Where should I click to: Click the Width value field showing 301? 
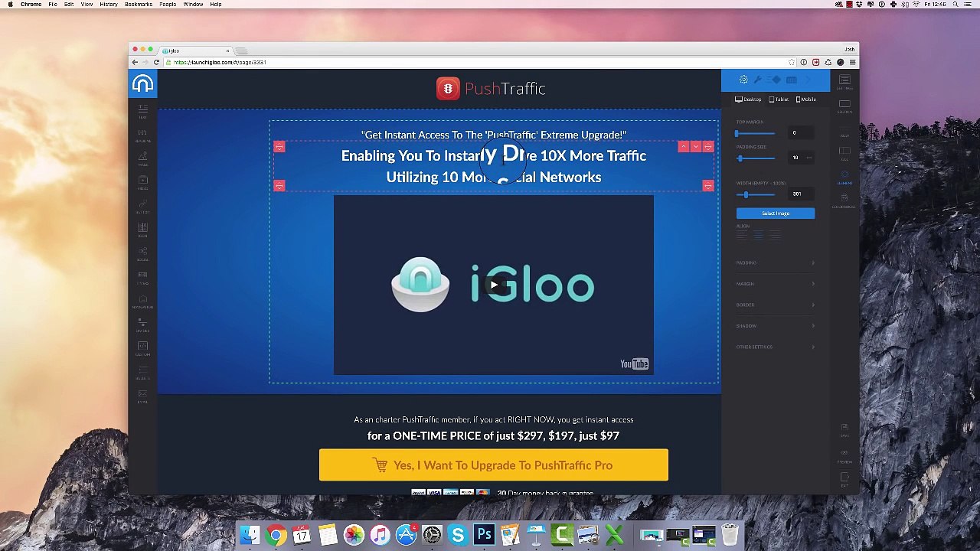pyautogui.click(x=801, y=194)
